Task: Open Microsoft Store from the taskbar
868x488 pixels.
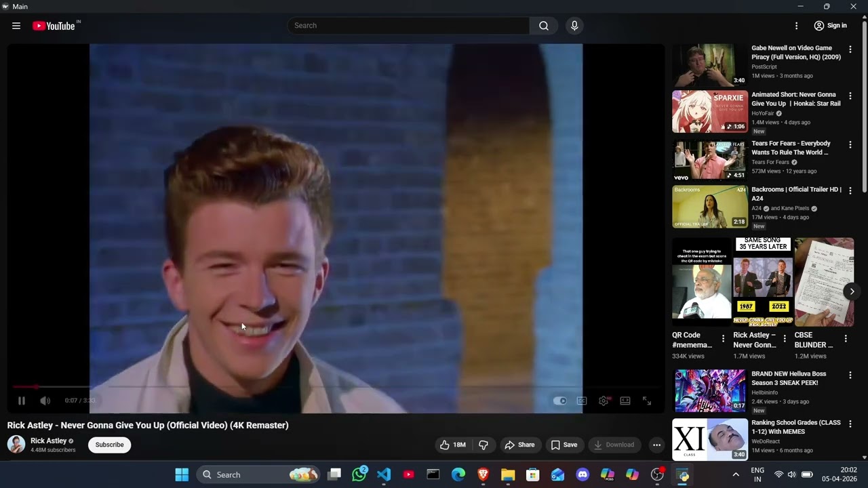Action: (533, 474)
